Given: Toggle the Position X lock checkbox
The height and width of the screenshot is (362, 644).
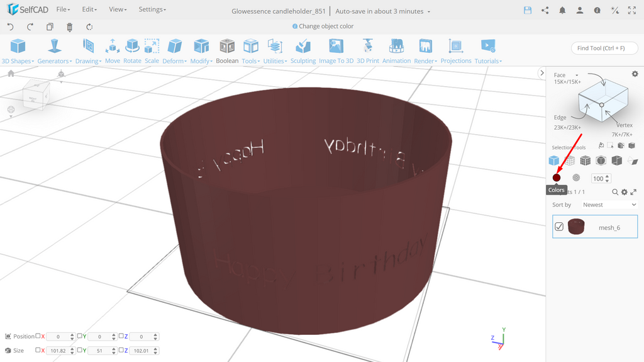Looking at the screenshot, I should [38, 336].
